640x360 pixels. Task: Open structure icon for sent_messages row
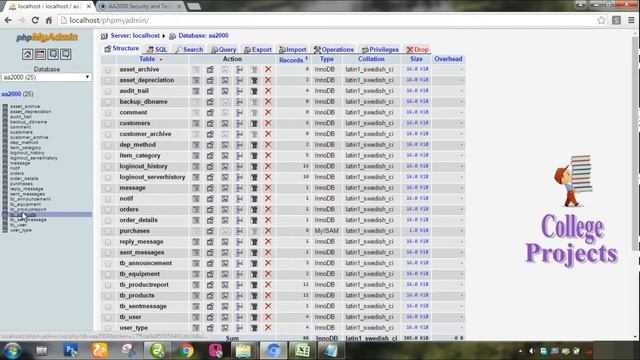pyautogui.click(x=210, y=253)
